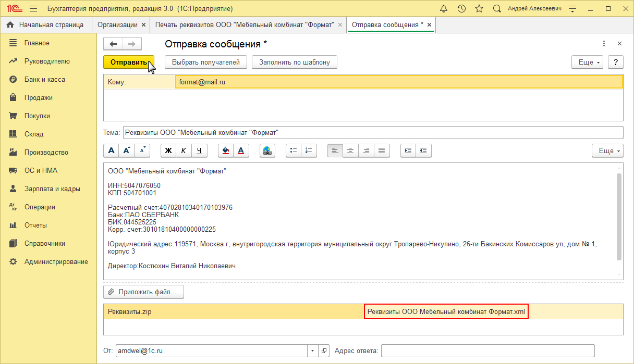Open Производство section
The image size is (634, 364).
48,152
